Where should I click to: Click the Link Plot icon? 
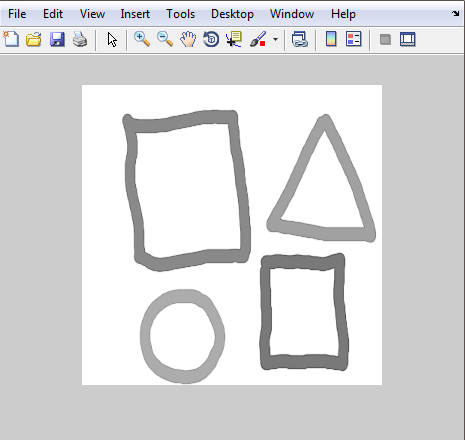[x=299, y=39]
